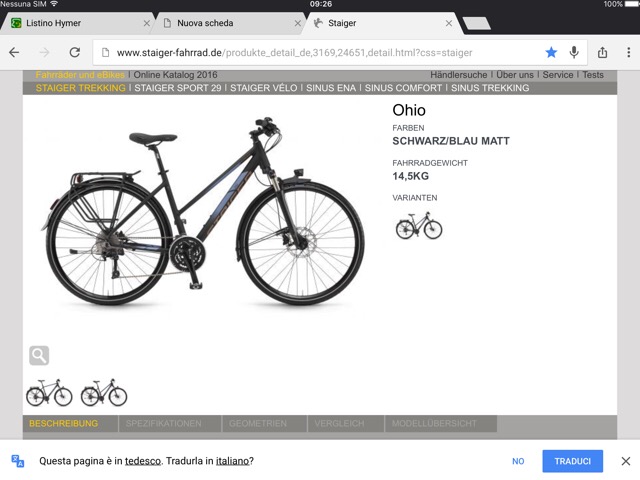Open the Händlersuche link

(458, 75)
